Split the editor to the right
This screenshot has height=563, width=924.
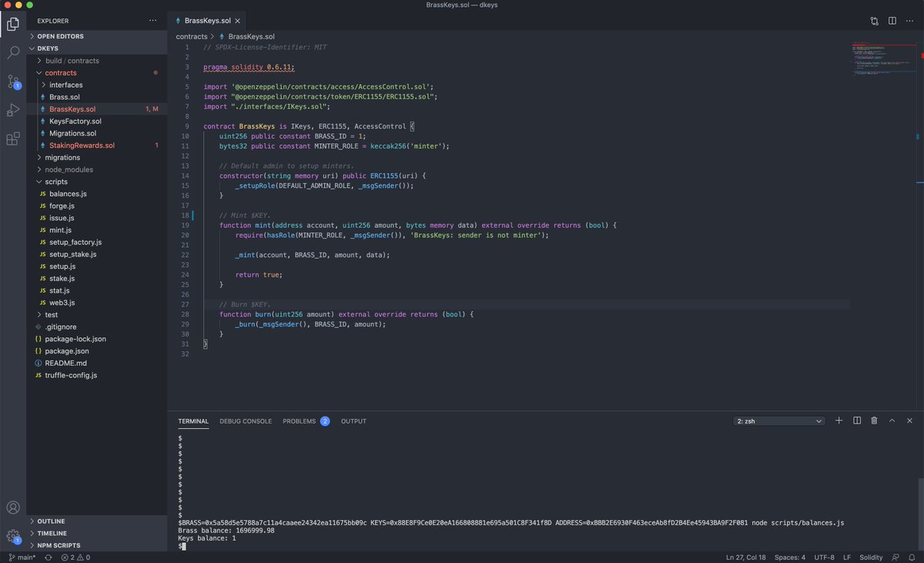(x=892, y=21)
